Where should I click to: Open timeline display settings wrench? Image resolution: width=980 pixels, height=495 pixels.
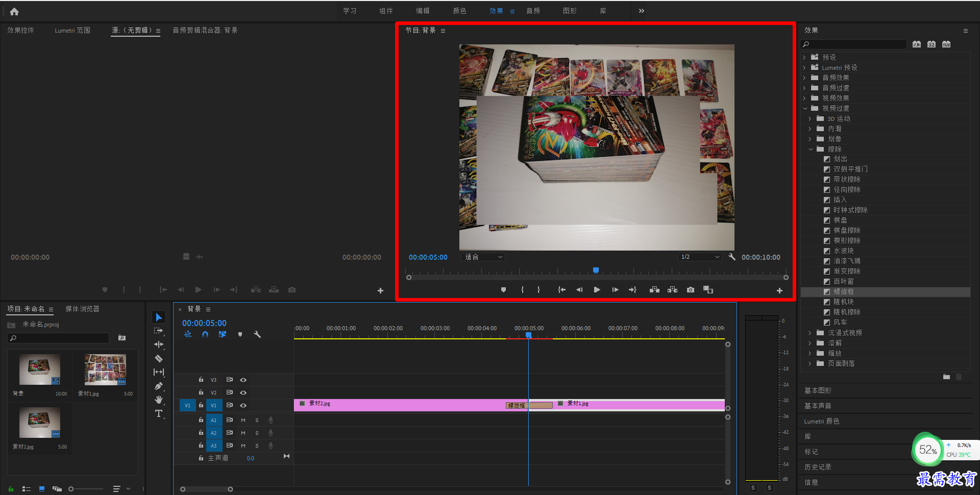point(257,335)
